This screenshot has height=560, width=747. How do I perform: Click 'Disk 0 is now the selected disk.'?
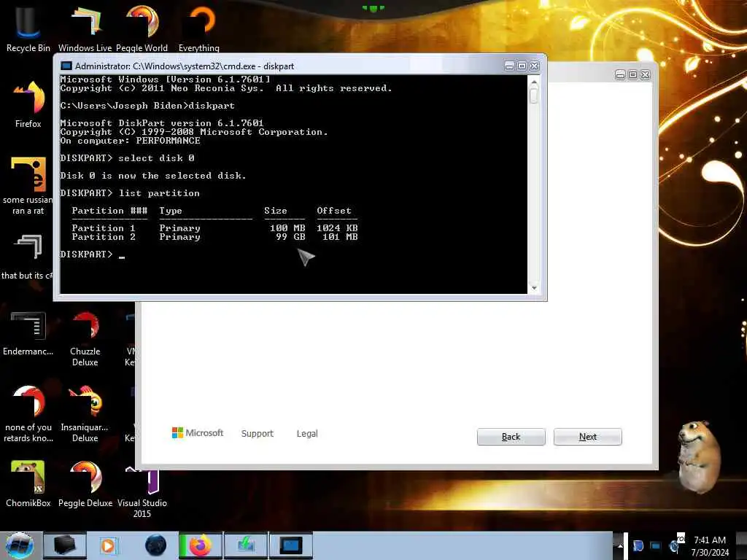[x=153, y=176]
